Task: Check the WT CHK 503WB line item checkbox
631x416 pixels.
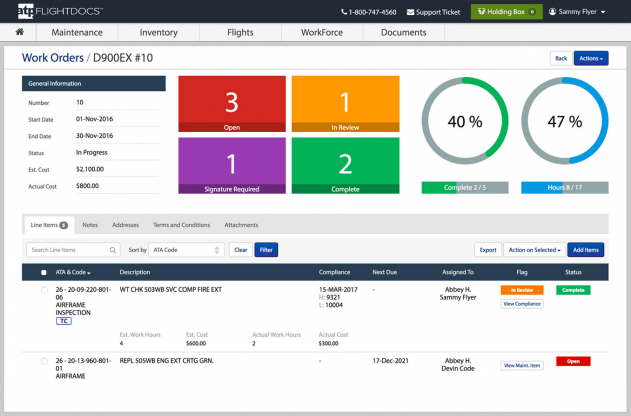Action: (43, 290)
